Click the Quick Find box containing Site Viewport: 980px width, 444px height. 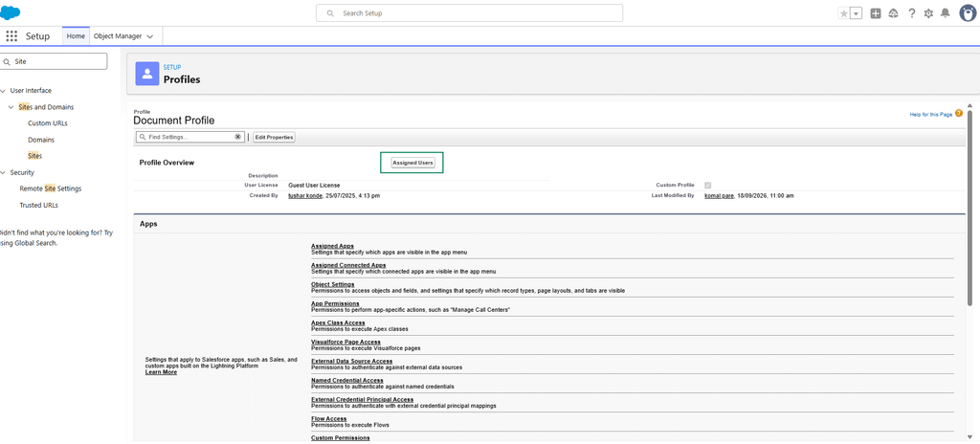[54, 61]
